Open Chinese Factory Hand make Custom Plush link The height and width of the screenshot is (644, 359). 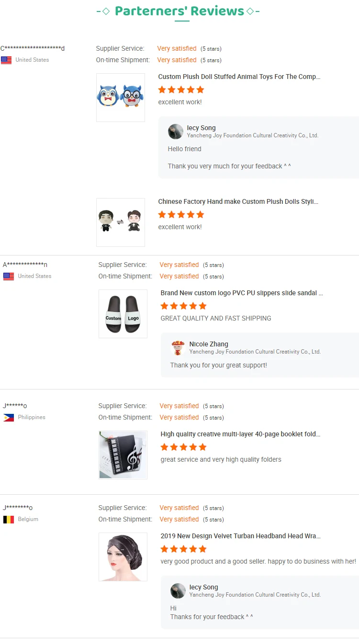(238, 201)
